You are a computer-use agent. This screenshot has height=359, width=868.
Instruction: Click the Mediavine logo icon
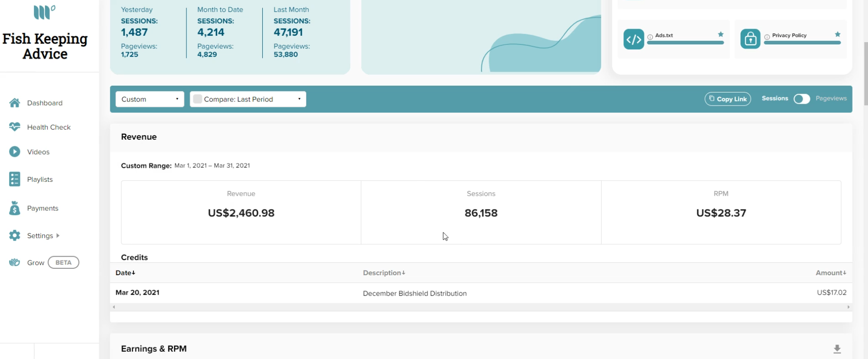(x=44, y=12)
